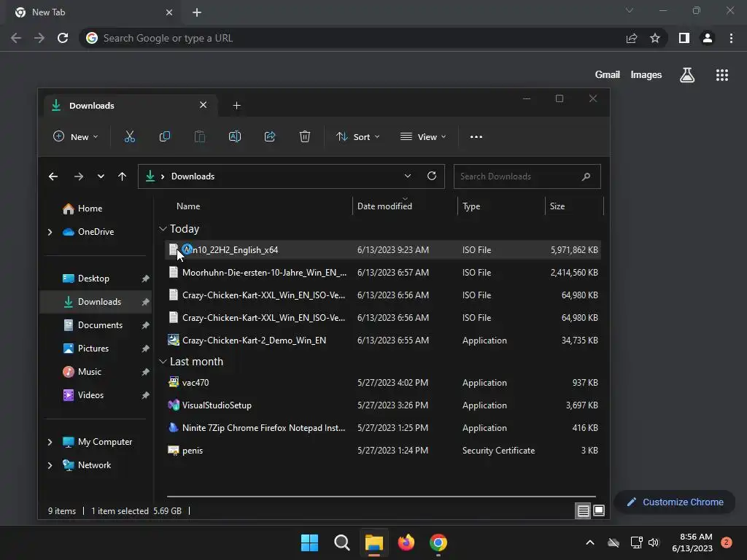Expand My Computer in navigation pane
747x560 pixels.
[50, 442]
